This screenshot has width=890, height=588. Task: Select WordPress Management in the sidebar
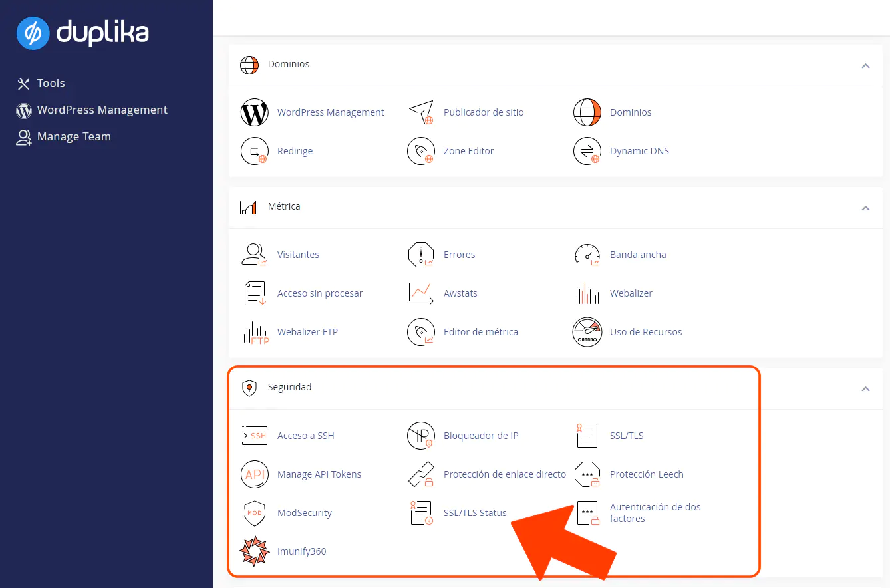click(x=102, y=110)
